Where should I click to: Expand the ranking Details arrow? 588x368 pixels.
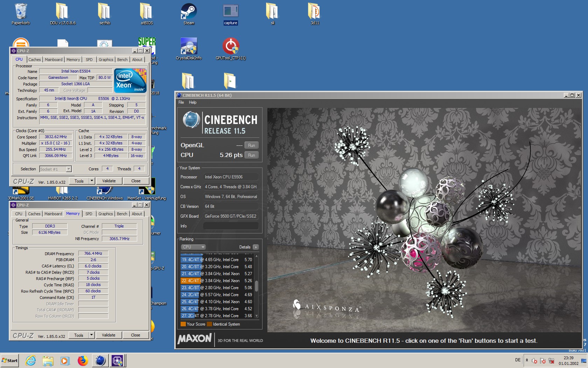(x=256, y=247)
